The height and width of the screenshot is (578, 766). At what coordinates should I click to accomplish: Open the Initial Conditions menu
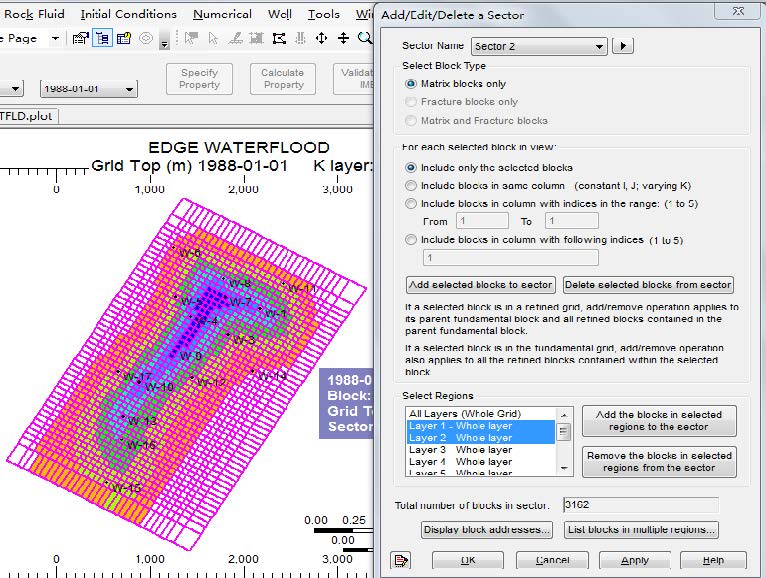(128, 14)
